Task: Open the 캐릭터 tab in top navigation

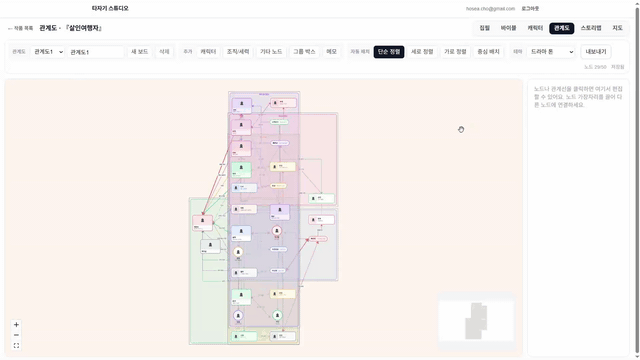Action: (535, 28)
